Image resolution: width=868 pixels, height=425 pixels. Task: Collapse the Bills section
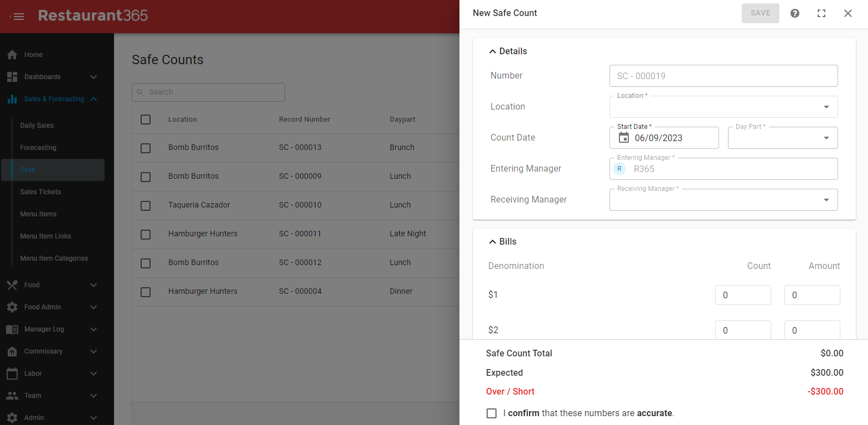(x=492, y=242)
